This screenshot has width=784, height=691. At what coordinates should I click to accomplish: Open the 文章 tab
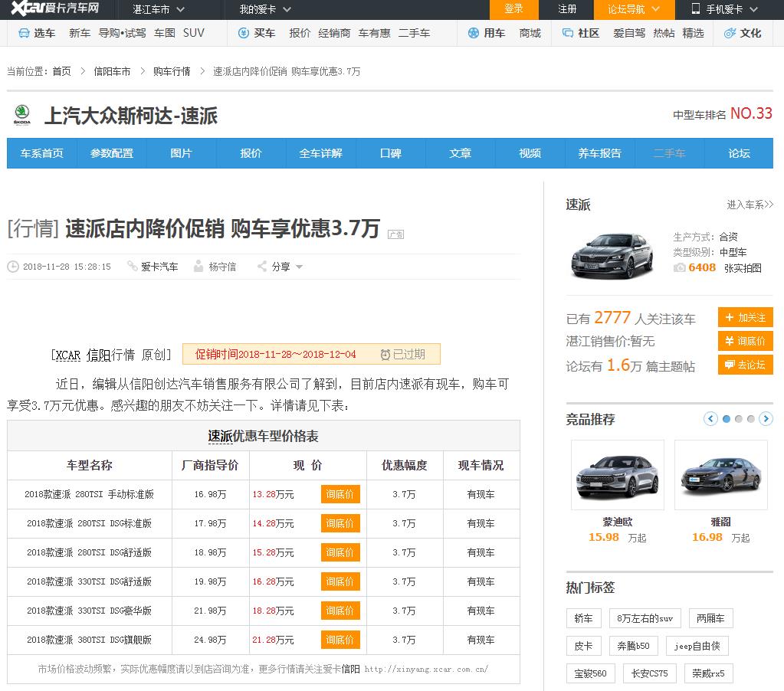tap(460, 153)
